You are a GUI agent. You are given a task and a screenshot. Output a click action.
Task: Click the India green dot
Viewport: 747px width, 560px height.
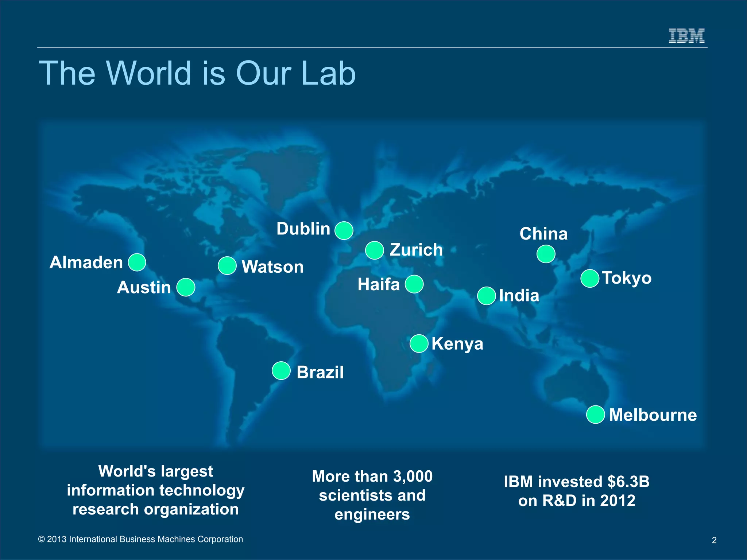tap(487, 296)
